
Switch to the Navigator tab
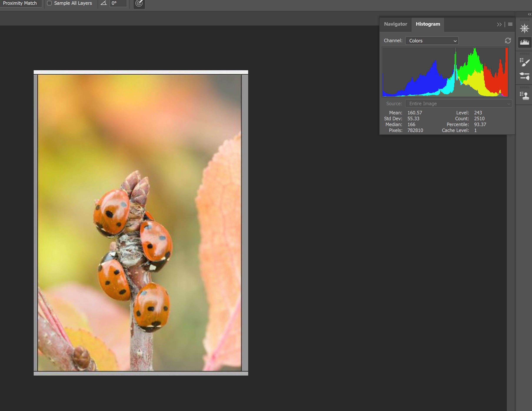pyautogui.click(x=395, y=24)
